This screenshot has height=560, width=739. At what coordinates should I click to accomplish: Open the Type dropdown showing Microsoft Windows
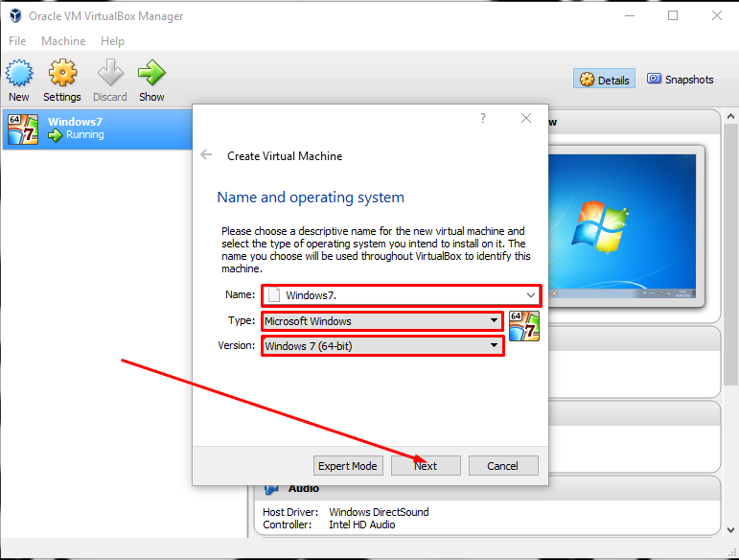pos(382,321)
